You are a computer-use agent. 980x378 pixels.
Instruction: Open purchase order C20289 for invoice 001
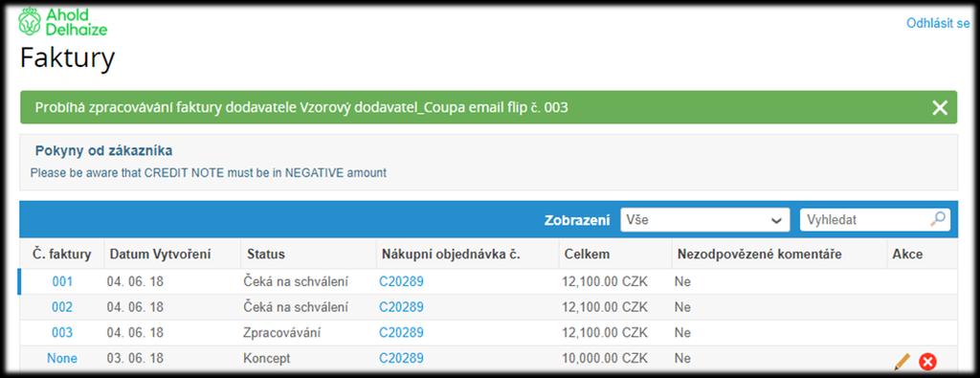(x=401, y=281)
